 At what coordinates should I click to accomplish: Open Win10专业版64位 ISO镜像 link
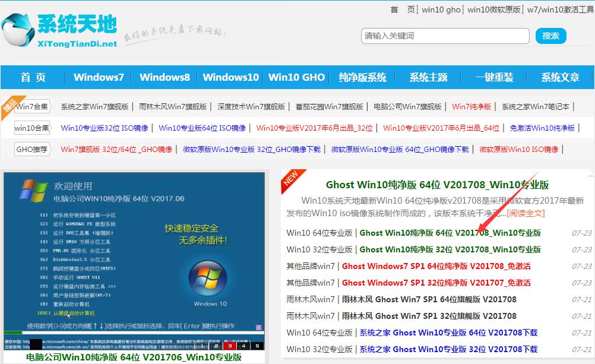(x=202, y=128)
